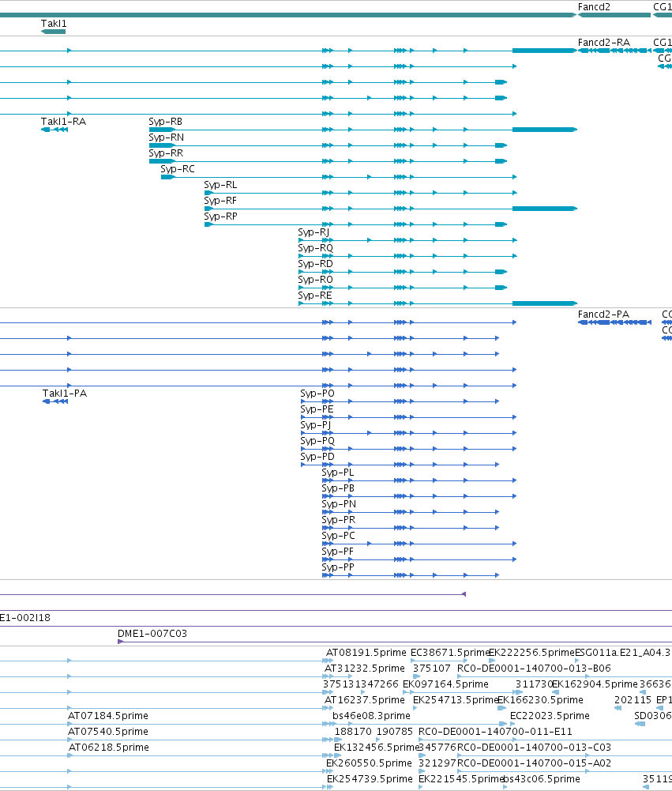Click the Syp-PN protein label
Image resolution: width=672 pixels, height=791 pixels.
click(339, 504)
